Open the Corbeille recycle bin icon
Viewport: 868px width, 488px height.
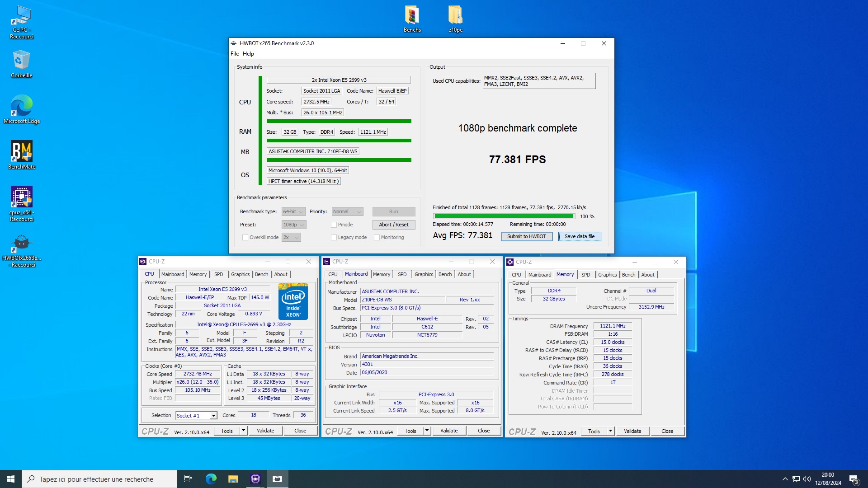pyautogui.click(x=21, y=64)
